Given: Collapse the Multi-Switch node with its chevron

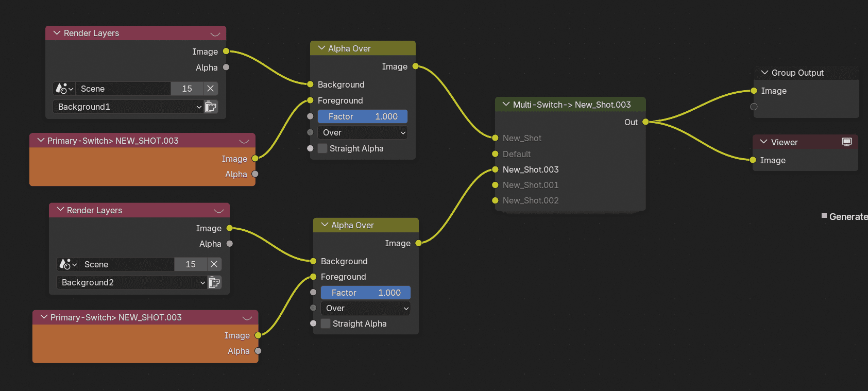Looking at the screenshot, I should (506, 105).
